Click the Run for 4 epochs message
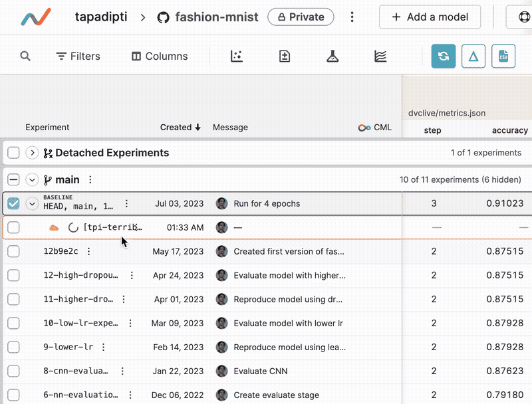Image resolution: width=532 pixels, height=404 pixels. [x=267, y=204]
